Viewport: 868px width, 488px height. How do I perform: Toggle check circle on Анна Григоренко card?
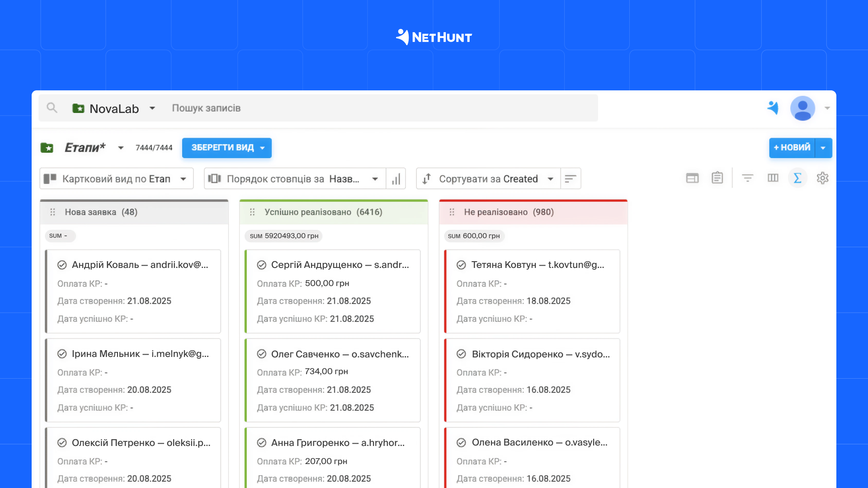(x=262, y=443)
